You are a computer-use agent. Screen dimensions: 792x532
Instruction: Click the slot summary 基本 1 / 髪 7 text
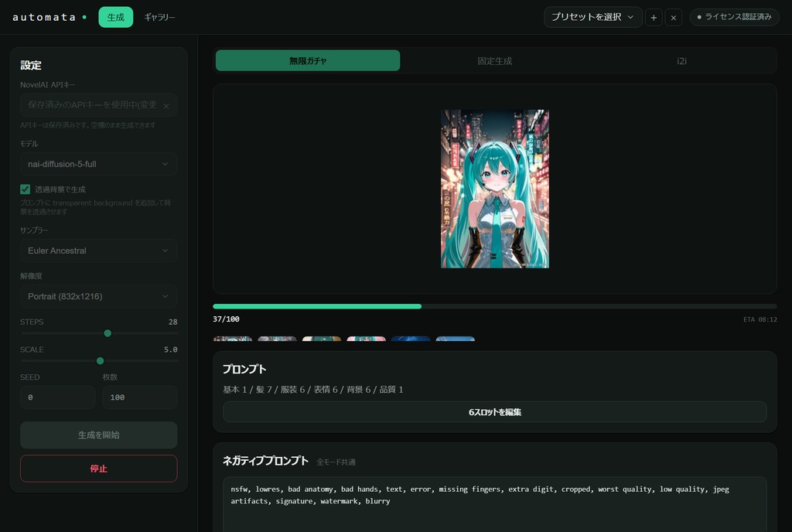[312, 389]
